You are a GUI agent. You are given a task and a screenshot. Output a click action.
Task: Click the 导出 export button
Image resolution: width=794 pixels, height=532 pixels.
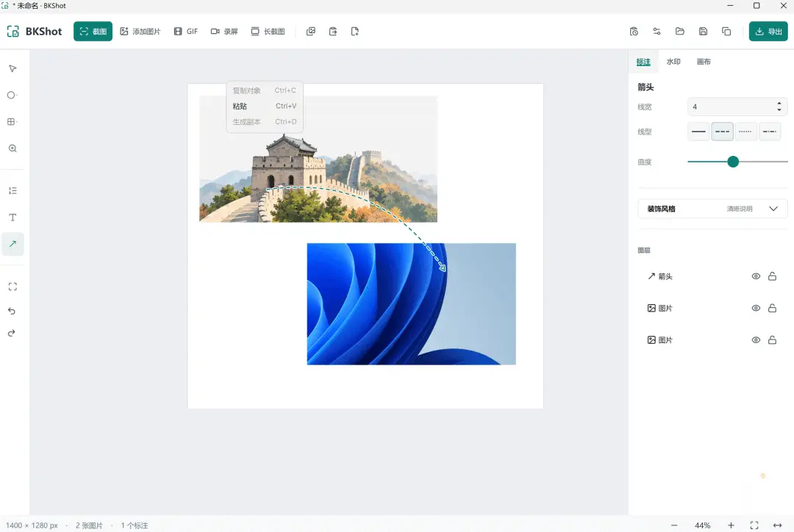click(768, 32)
